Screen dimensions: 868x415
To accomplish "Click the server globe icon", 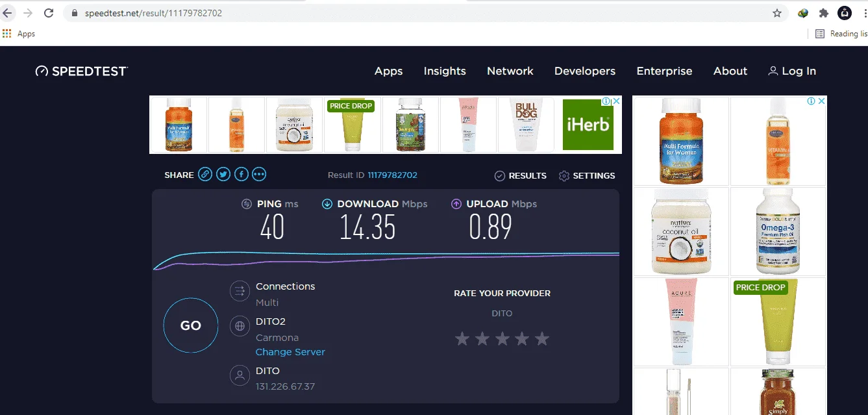I will (240, 326).
